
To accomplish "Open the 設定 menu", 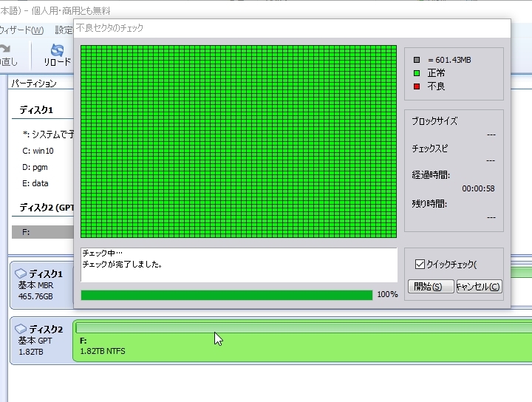I will click(x=64, y=30).
